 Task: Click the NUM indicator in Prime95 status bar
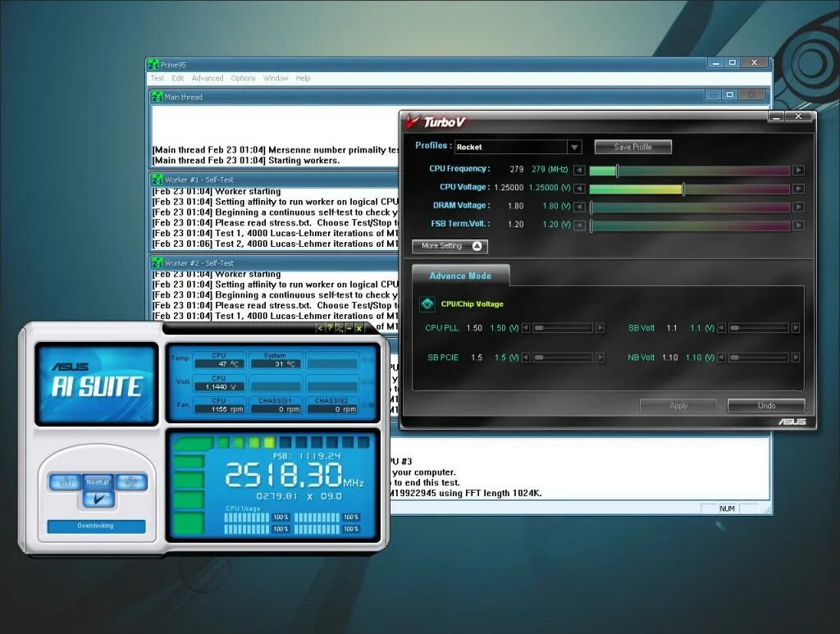click(727, 509)
